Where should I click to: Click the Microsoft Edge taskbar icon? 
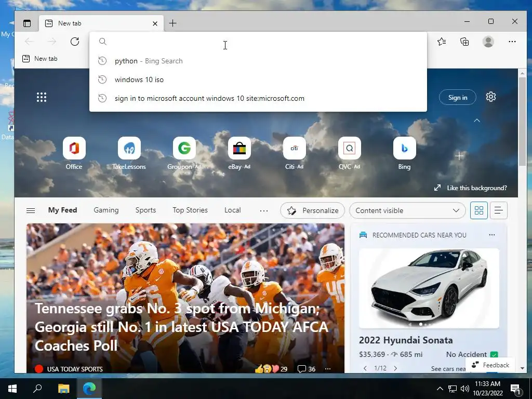89,389
